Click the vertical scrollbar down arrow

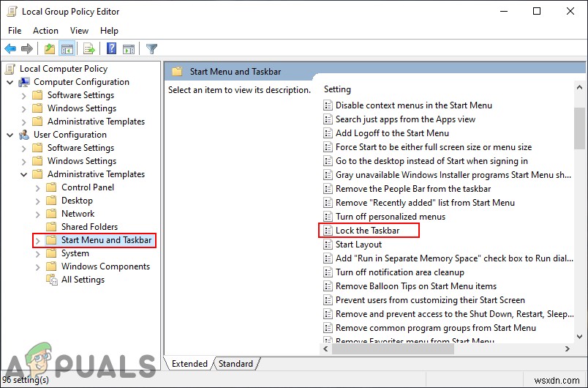pos(579,337)
